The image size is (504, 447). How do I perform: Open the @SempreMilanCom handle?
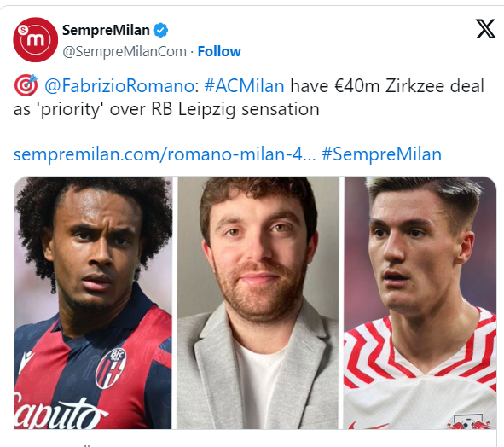125,51
